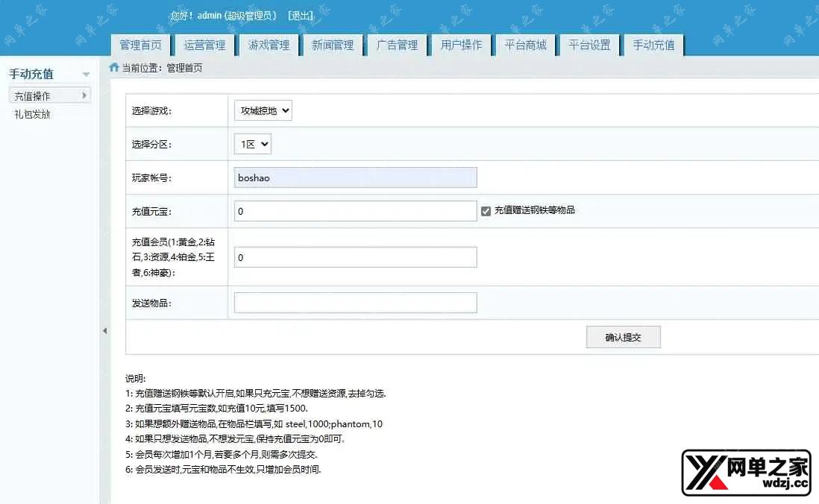Viewport: 819px width, 504px height.
Task: Select 礼包发放 in the sidebar menu
Action: 32,114
